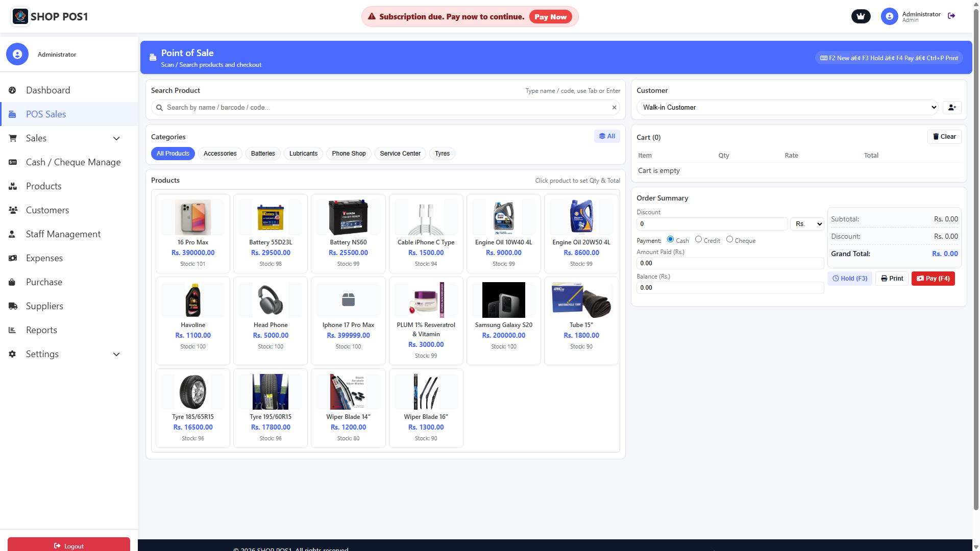Open the Rs. discount type dropdown
Viewport: 980px width, 551px height.
(807, 224)
